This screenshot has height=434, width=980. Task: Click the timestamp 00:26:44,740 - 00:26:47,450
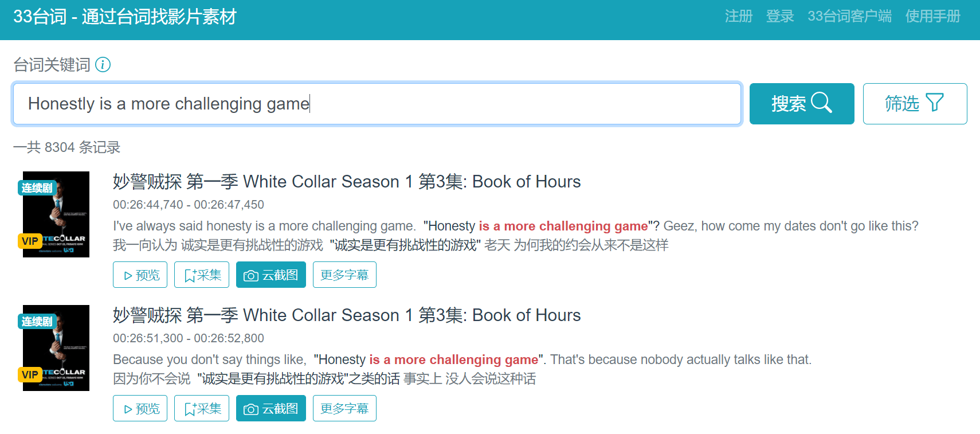[189, 205]
